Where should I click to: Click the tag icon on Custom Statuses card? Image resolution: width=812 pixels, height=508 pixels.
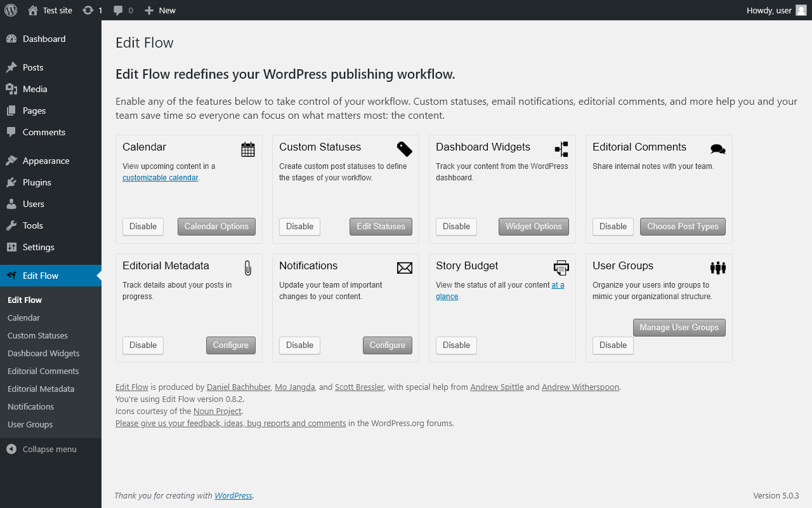pos(405,149)
